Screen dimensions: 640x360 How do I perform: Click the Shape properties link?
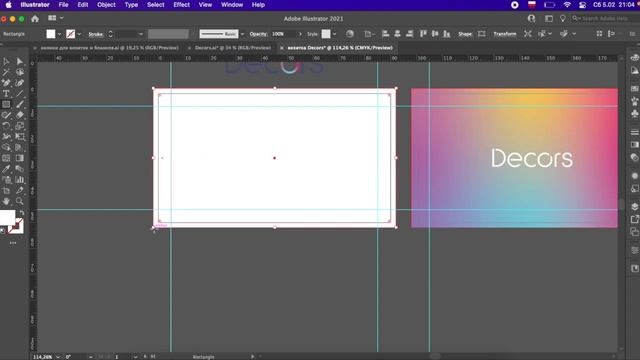pyautogui.click(x=465, y=34)
